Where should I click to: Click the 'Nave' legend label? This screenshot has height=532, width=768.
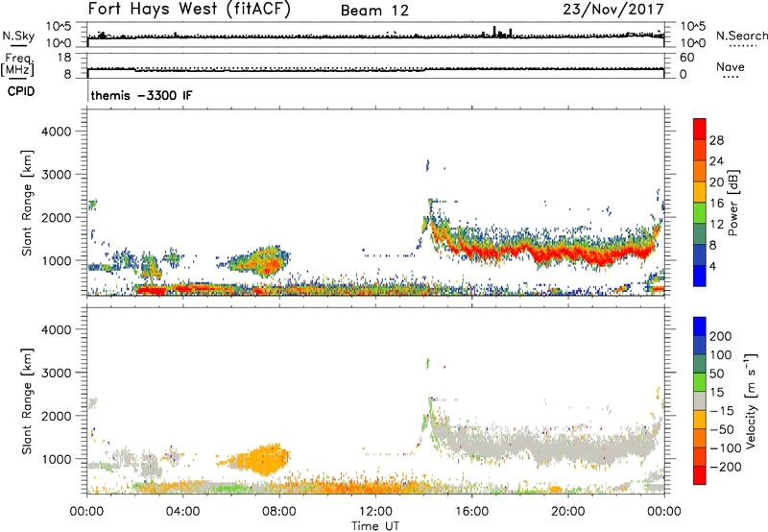point(731,66)
